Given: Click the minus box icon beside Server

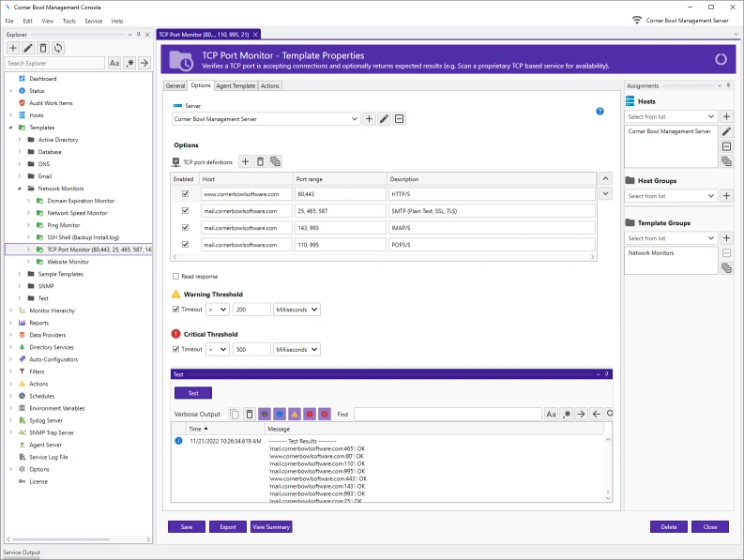Looking at the screenshot, I should pyautogui.click(x=400, y=118).
